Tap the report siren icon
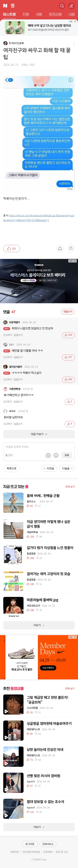This screenshot has width=78, height=868. (60, 248)
